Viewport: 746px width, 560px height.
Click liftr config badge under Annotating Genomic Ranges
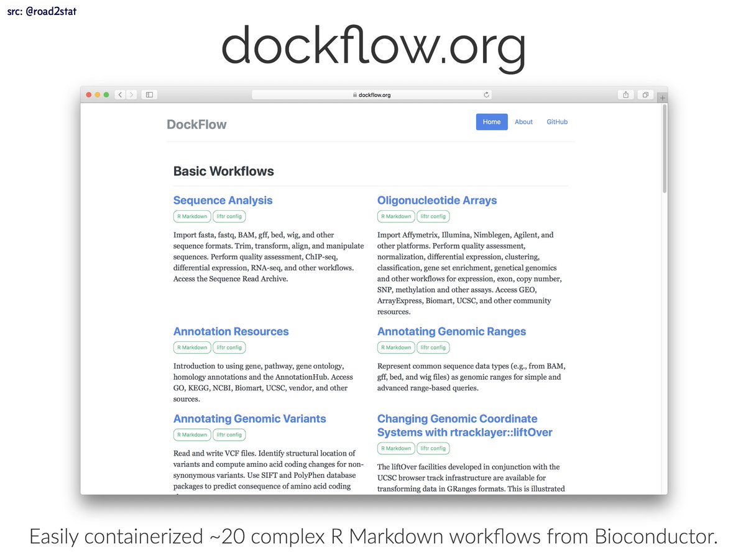point(433,347)
